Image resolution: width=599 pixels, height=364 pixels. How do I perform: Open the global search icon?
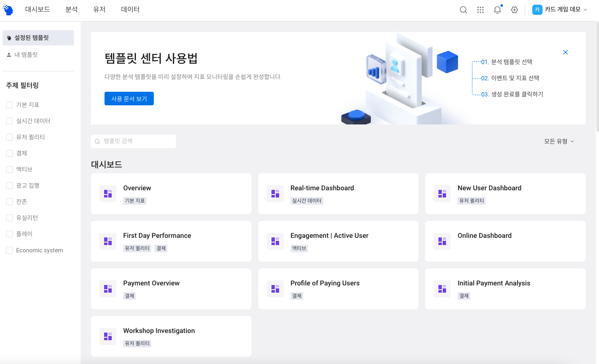[463, 9]
